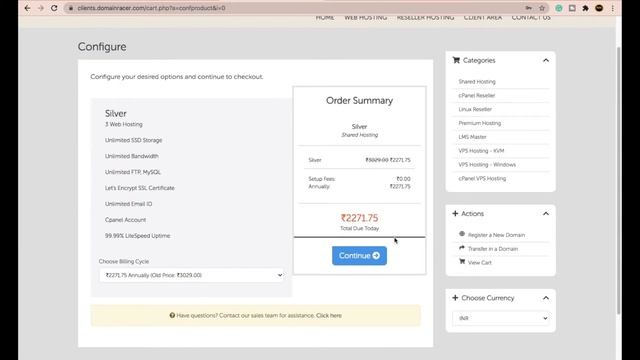The width and height of the screenshot is (640, 360).
Task: Reload the page with the refresh icon
Action: (54, 8)
